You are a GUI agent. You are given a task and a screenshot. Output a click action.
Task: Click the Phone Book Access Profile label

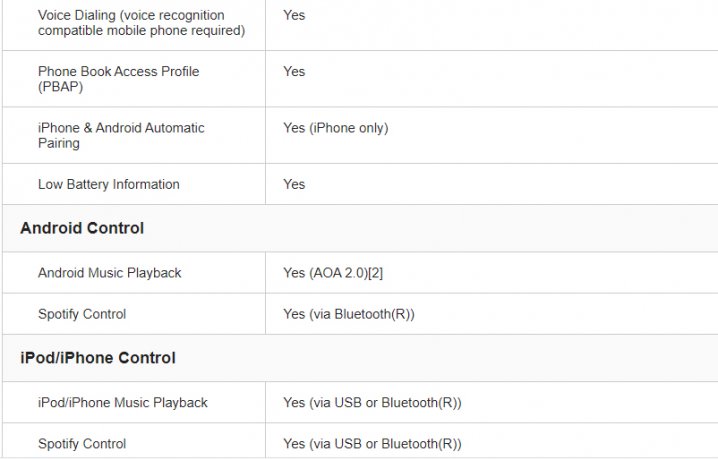click(x=118, y=72)
